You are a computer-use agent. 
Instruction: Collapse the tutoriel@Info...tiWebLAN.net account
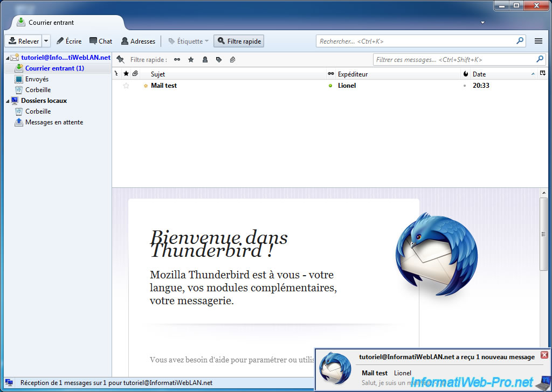click(8, 58)
